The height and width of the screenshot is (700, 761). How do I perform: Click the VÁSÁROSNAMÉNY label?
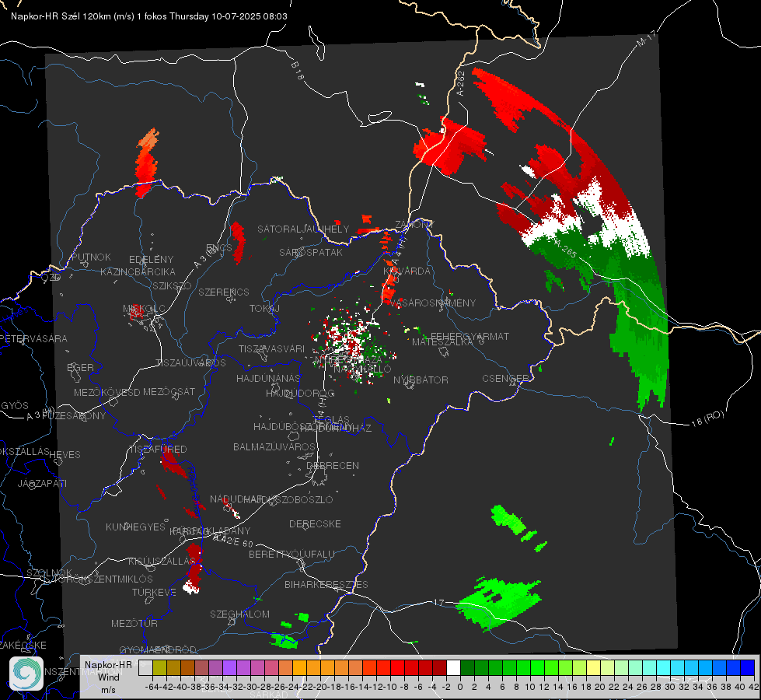(x=433, y=303)
